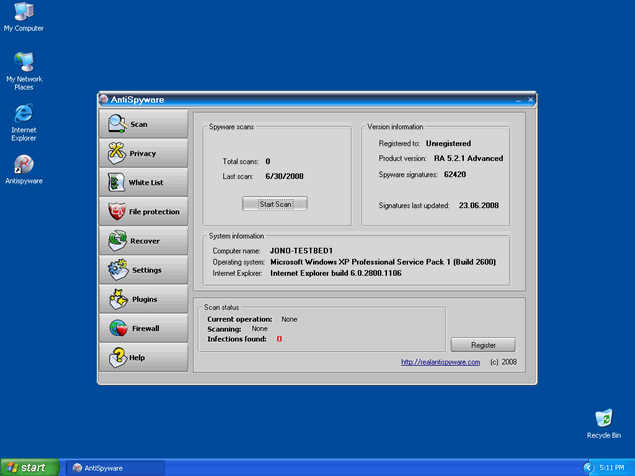Follow the realantispyware.com link
Screen dimensions: 635x476
pos(440,362)
